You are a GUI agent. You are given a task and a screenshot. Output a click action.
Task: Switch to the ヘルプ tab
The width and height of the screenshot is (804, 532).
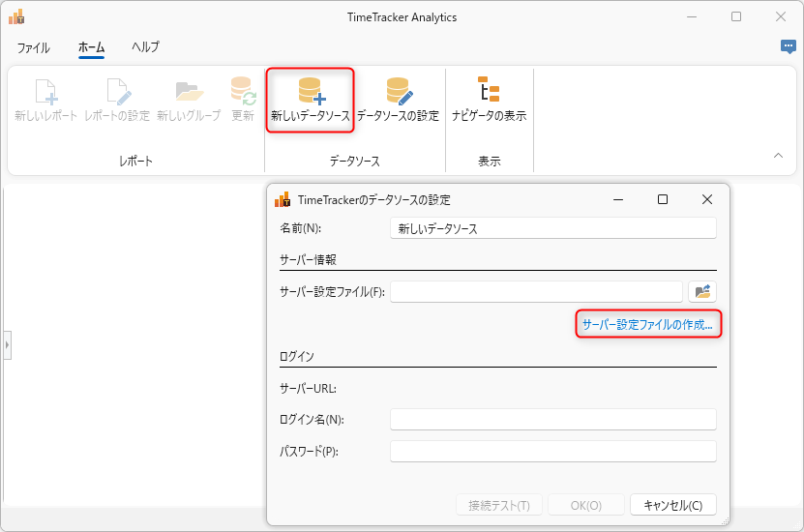(x=145, y=47)
